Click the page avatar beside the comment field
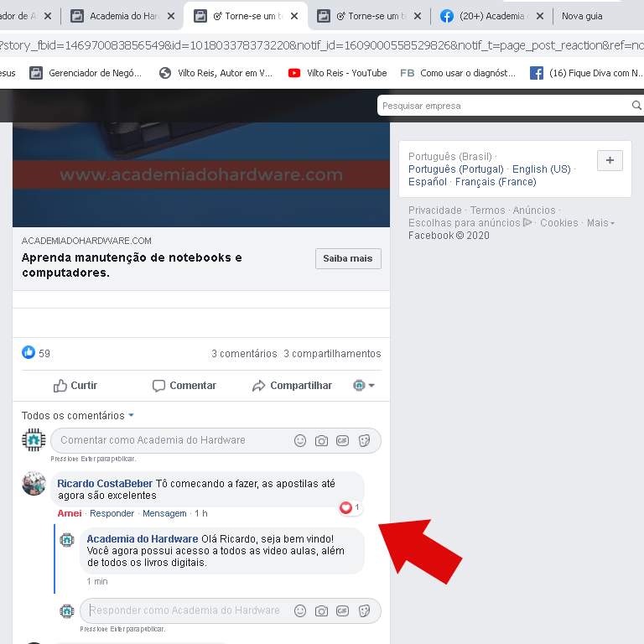Viewport: 644px width, 644px height. (34, 440)
